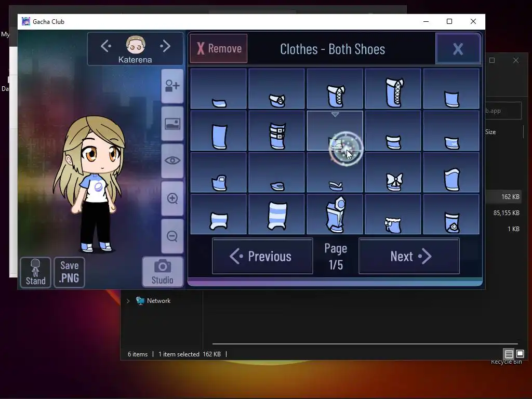Select the tall cross-laced knee boot

click(393, 88)
